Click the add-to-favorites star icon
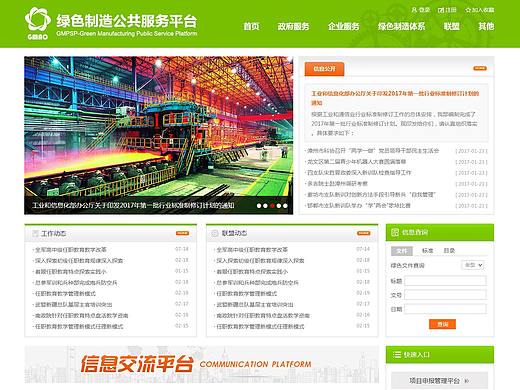Screen dimensions: 520x390 (x=468, y=10)
